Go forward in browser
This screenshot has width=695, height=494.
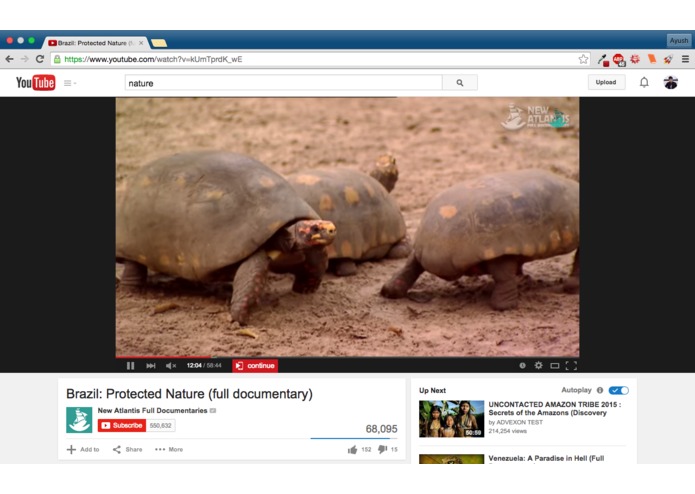pos(24,59)
